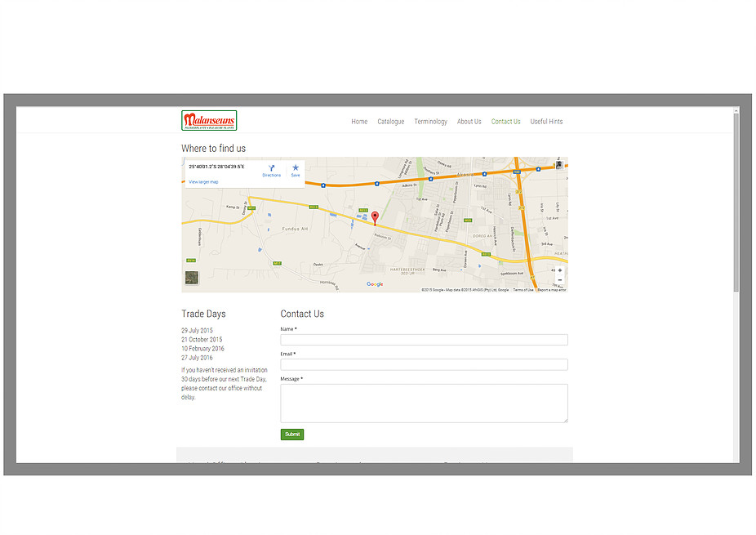The width and height of the screenshot is (756, 535).
Task: Open the Home menu item
Action: tap(359, 122)
